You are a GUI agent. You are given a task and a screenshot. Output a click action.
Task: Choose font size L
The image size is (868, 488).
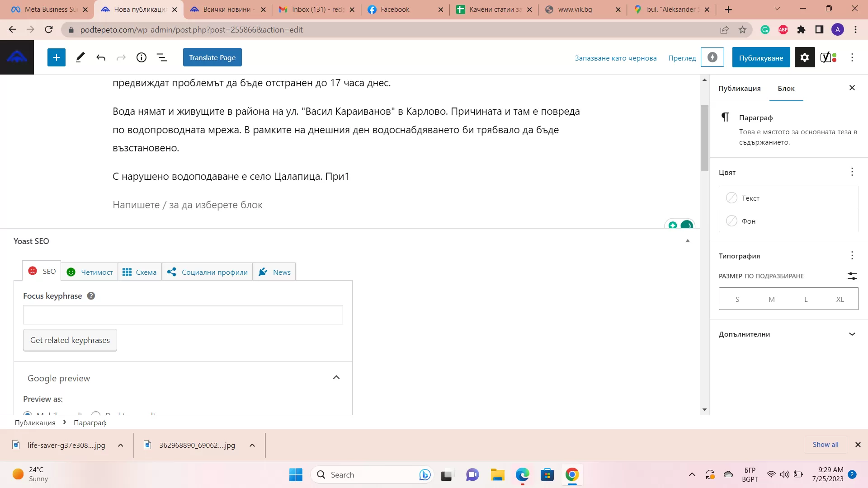tap(806, 299)
